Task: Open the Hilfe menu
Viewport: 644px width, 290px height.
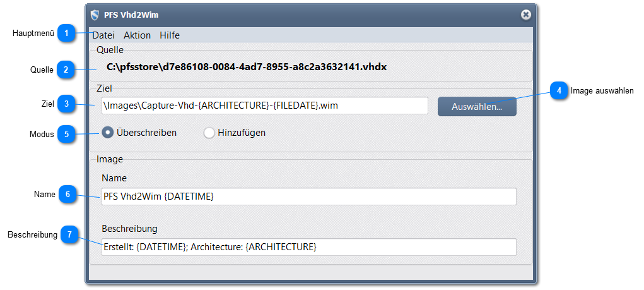Action: [x=170, y=35]
